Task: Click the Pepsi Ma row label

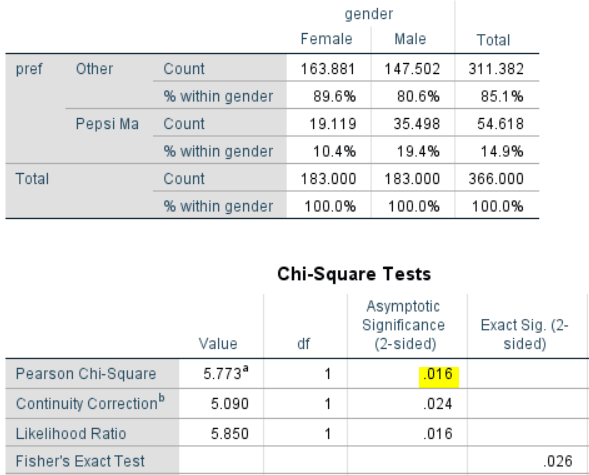Action: 107,124
